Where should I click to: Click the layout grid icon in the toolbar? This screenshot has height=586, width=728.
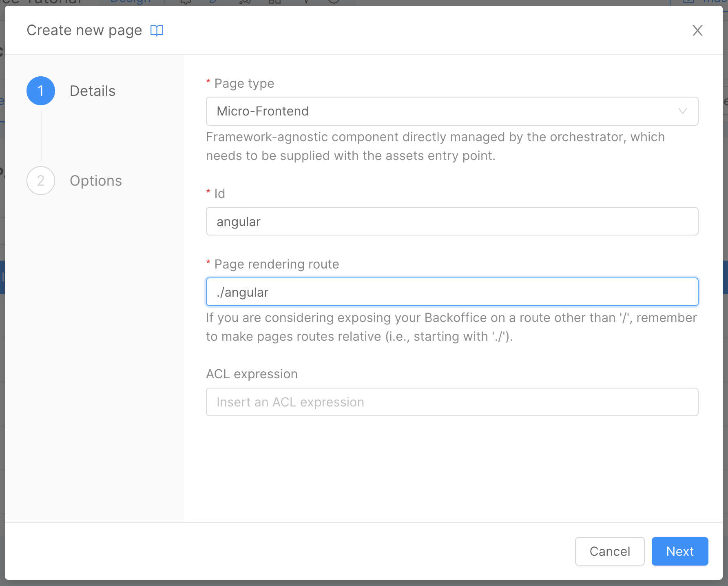275,2
